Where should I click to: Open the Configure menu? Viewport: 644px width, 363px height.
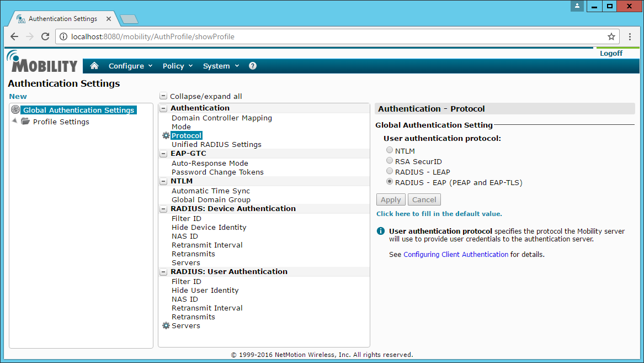click(x=130, y=66)
